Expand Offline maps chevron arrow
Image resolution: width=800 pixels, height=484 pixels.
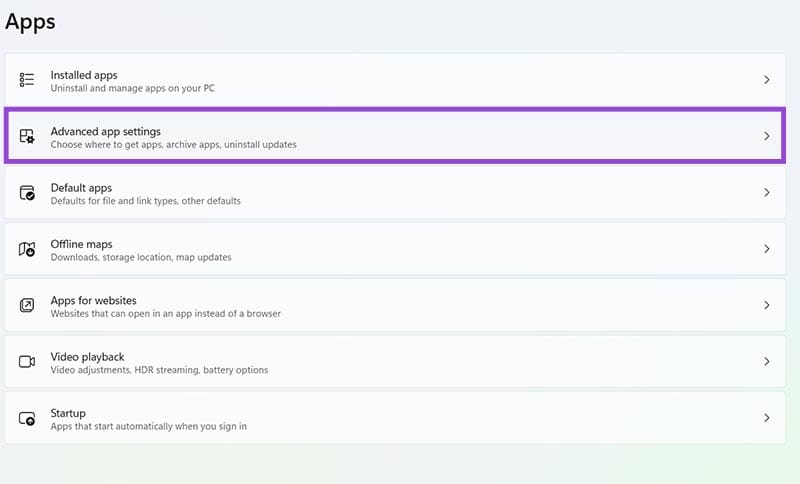[766, 249]
